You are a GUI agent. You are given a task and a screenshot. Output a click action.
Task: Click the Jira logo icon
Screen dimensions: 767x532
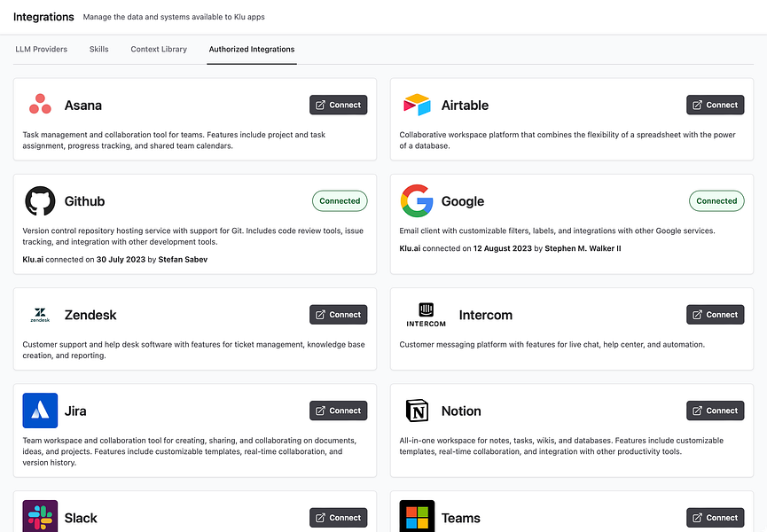pyautogui.click(x=40, y=411)
